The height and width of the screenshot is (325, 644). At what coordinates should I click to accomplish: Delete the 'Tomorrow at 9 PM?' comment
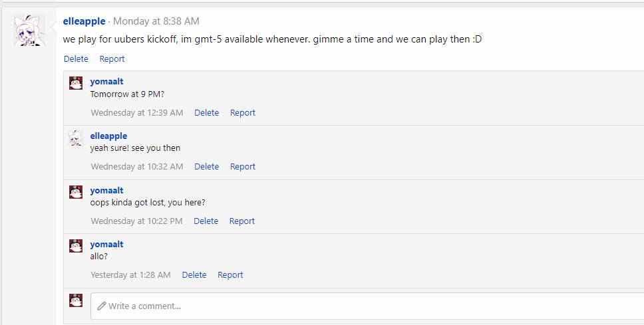206,113
